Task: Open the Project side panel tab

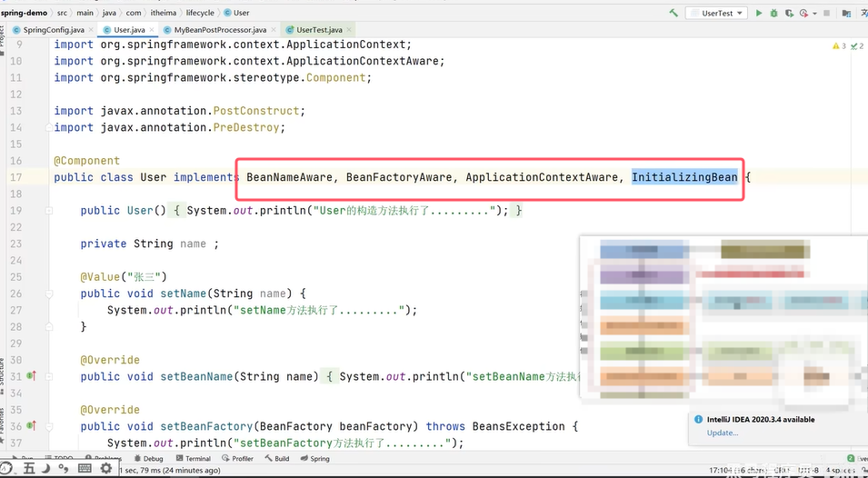Action: click(x=2, y=40)
